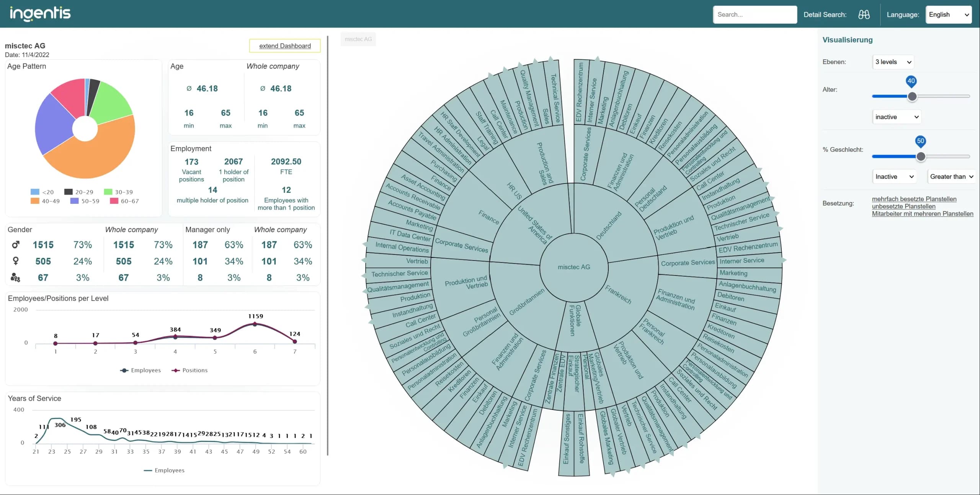Select the Globale Funktionen sunburst segment
Screen dimensions: 980x495
575,320
